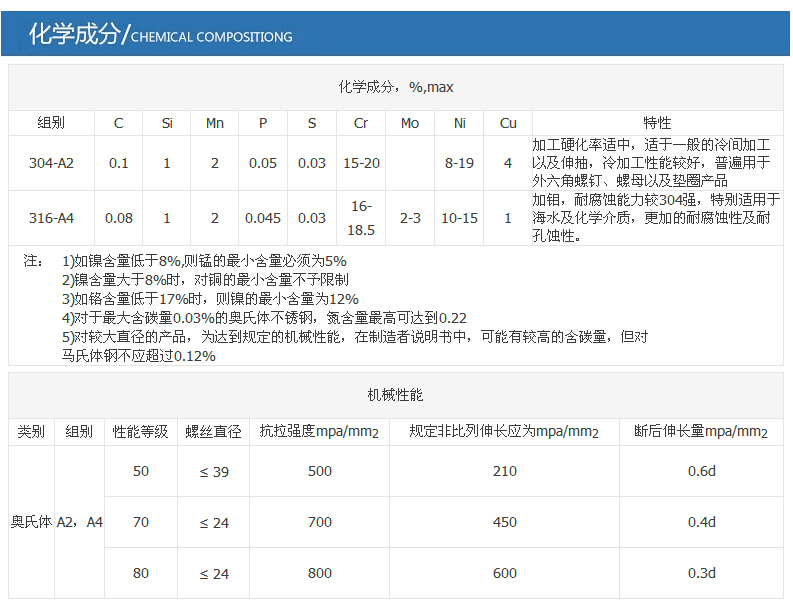The width and height of the screenshot is (793, 603).
Task: Select the 304-A2 row label
Action: coord(50,163)
